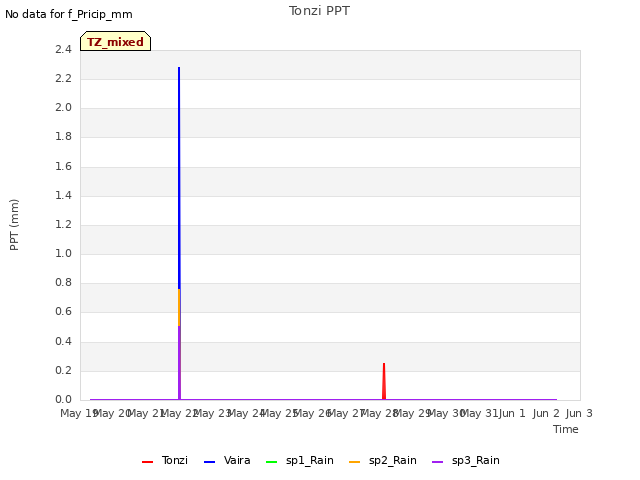
Task: Click the orange sp2_Rain legend swatch
Action: coord(355,462)
